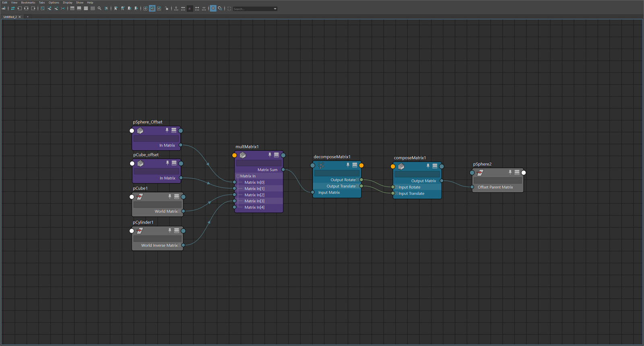The image size is (644, 346).
Task: Click the magnifier icon in the toolbar
Action: 99,8
